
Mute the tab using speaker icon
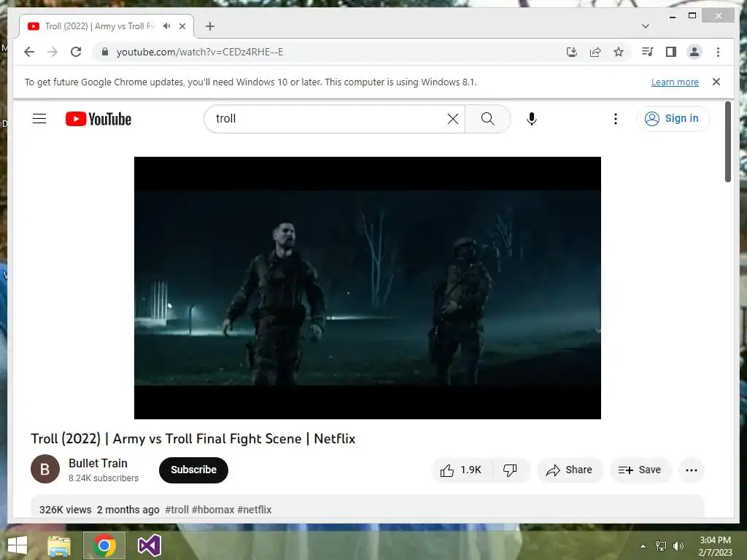tap(167, 26)
